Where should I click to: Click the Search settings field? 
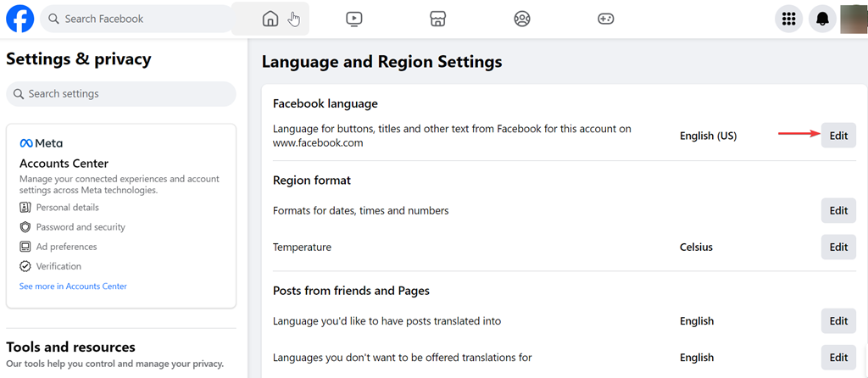coord(121,93)
